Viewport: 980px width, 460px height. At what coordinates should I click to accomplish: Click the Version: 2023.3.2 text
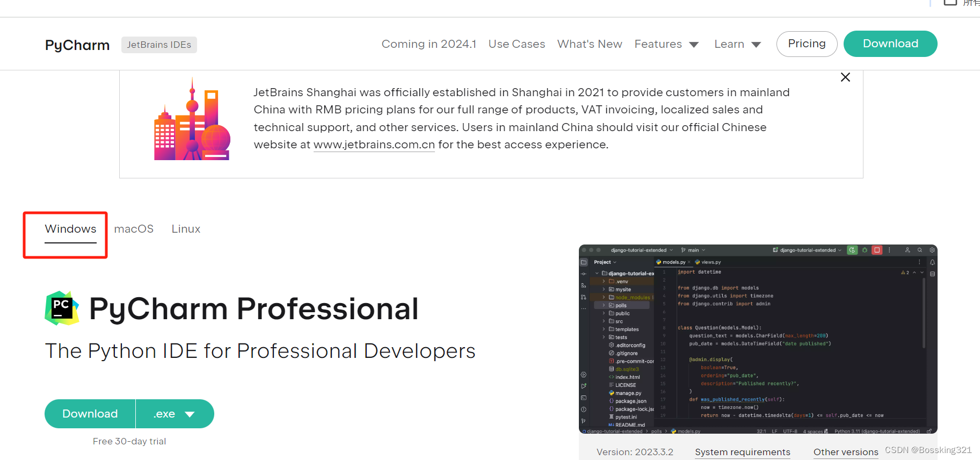[x=635, y=452]
